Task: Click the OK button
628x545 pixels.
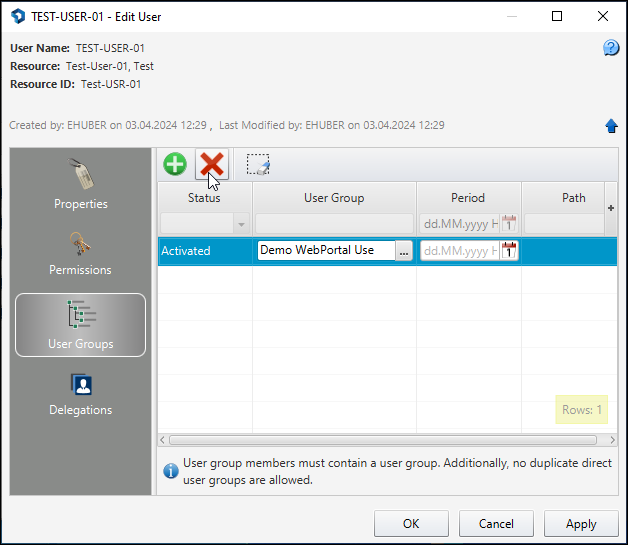Action: [x=411, y=523]
